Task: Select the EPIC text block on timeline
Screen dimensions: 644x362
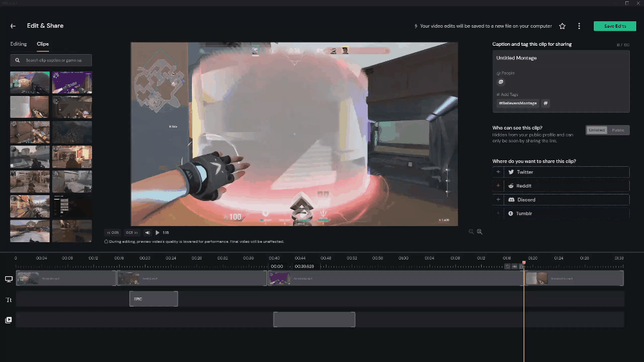Action: (154, 299)
